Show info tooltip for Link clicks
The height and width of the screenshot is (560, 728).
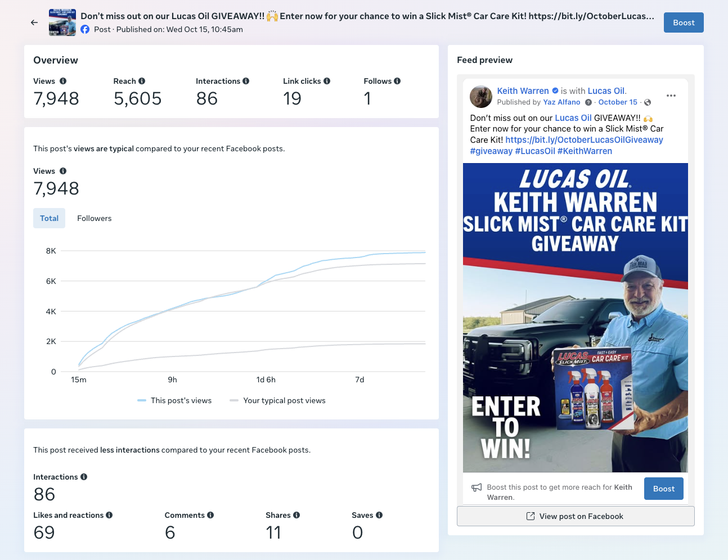(x=327, y=81)
